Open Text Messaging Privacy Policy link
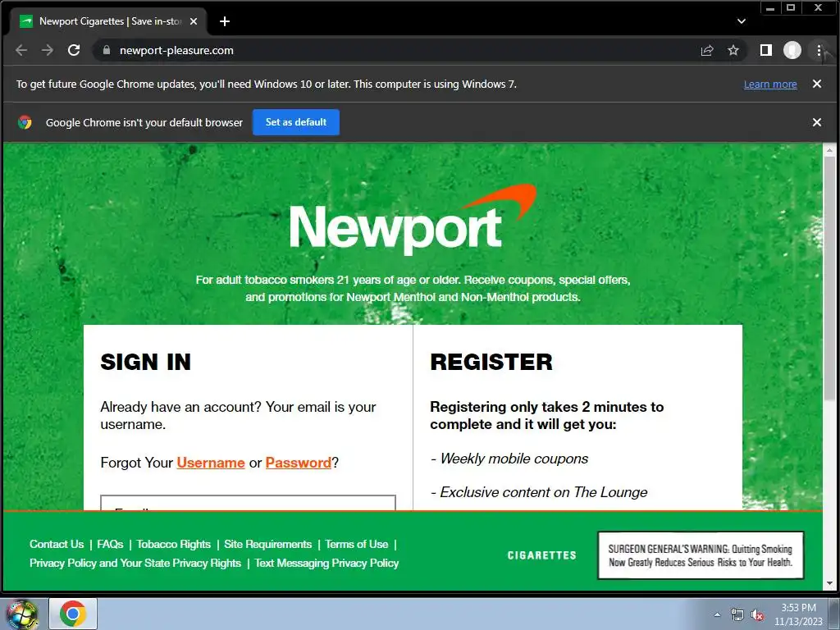 pyautogui.click(x=326, y=563)
